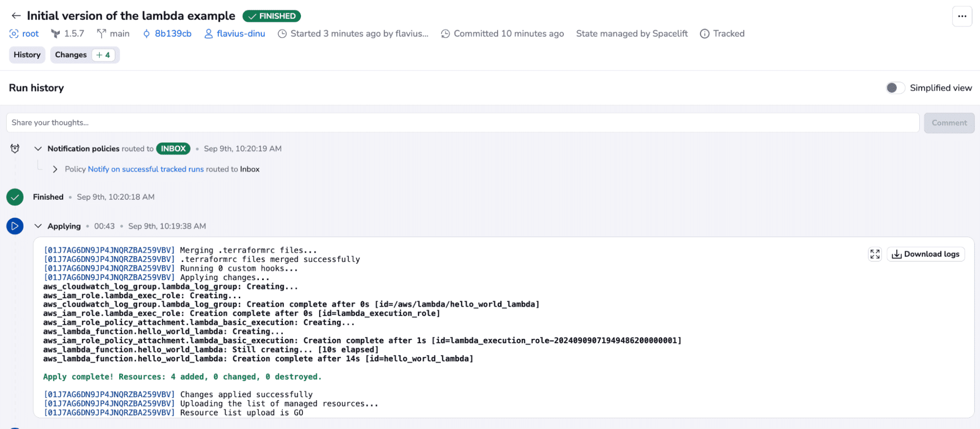
Task: Click the 'Tracked' label
Action: [729, 34]
